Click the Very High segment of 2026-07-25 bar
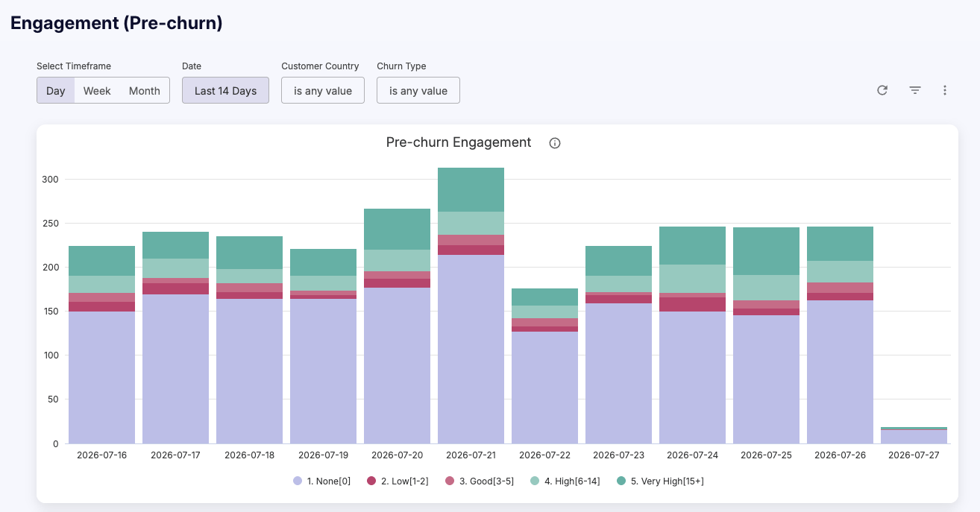 click(x=766, y=251)
